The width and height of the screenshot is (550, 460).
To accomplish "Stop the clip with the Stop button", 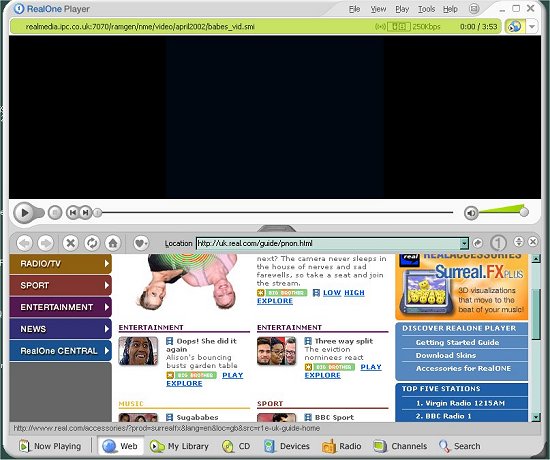I will coord(55,213).
